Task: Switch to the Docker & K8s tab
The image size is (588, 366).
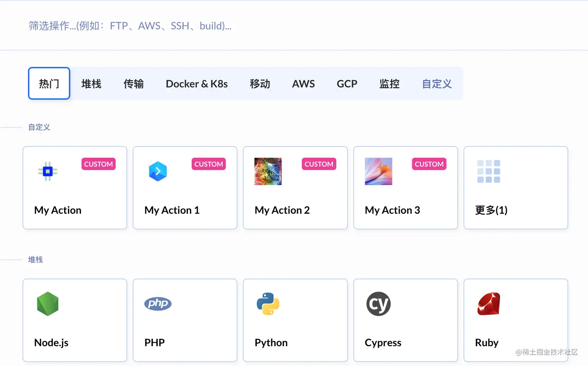Action: [197, 83]
